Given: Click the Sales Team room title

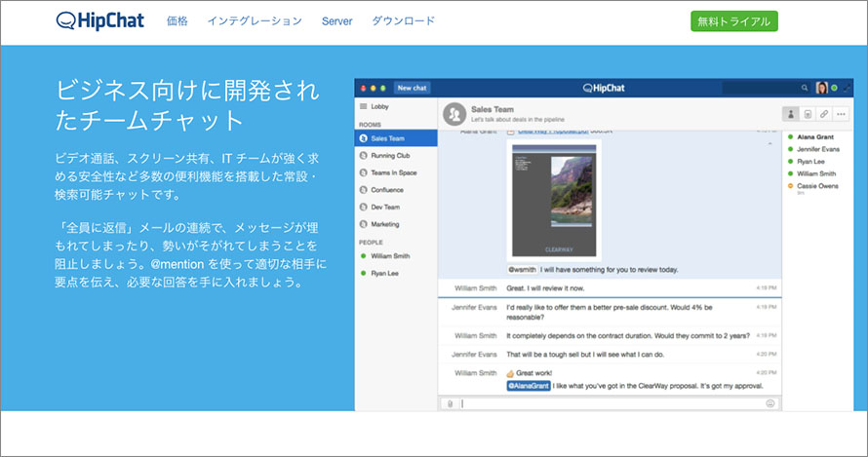Looking at the screenshot, I should [493, 109].
